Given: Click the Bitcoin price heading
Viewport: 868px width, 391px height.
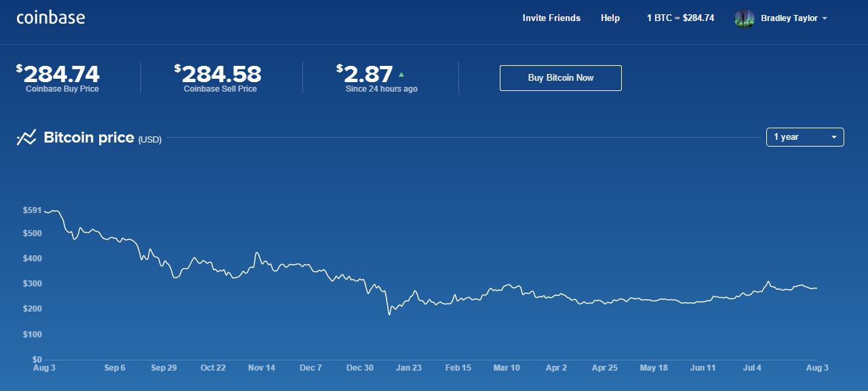Looking at the screenshot, I should point(89,138).
